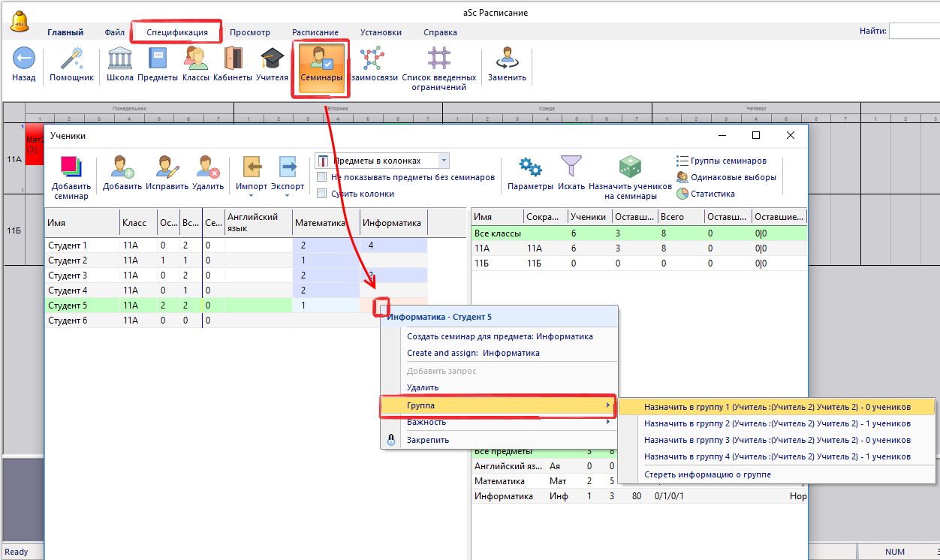Open the Расписание menu tab

coord(315,32)
